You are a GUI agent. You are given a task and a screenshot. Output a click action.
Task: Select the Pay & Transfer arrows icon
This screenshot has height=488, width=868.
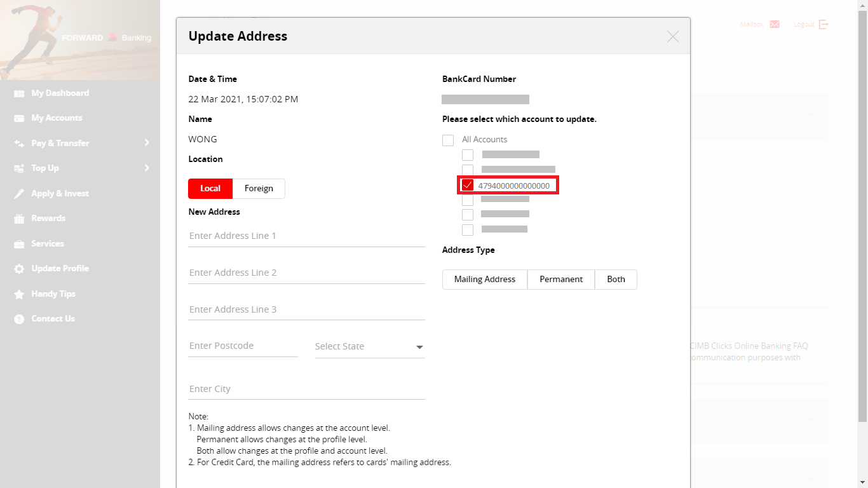tap(19, 144)
